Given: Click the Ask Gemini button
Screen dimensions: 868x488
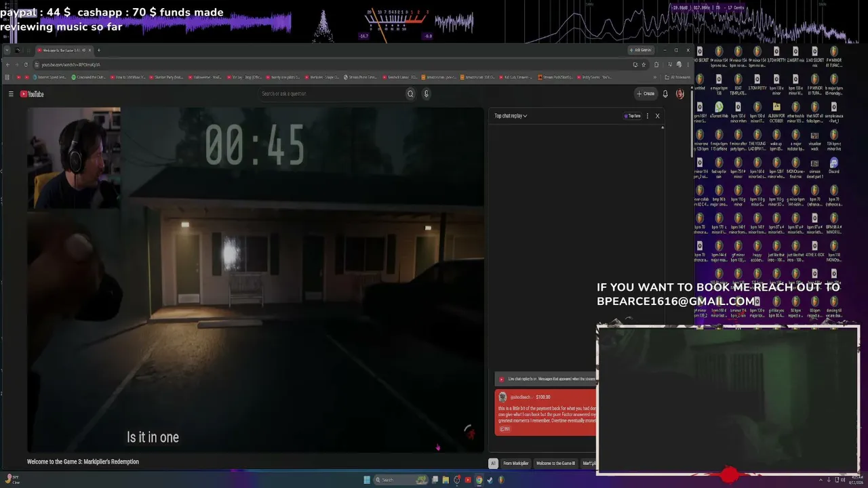Looking at the screenshot, I should pyautogui.click(x=640, y=50).
